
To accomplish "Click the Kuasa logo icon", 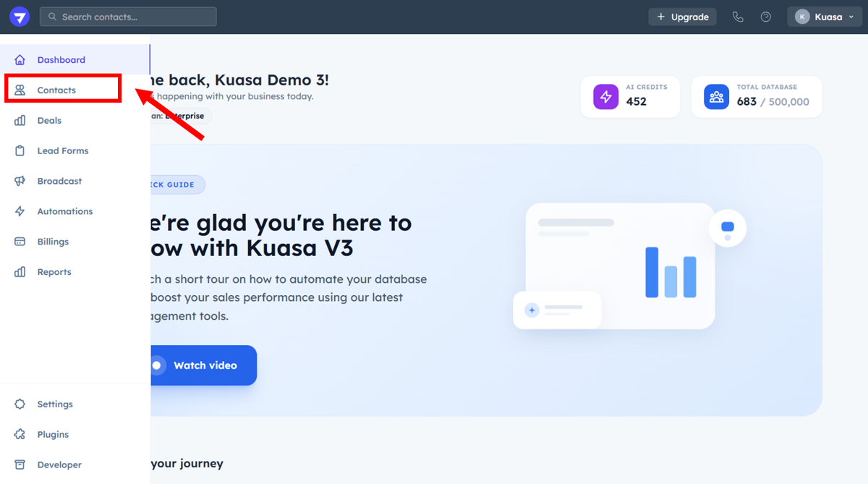I will (20, 17).
